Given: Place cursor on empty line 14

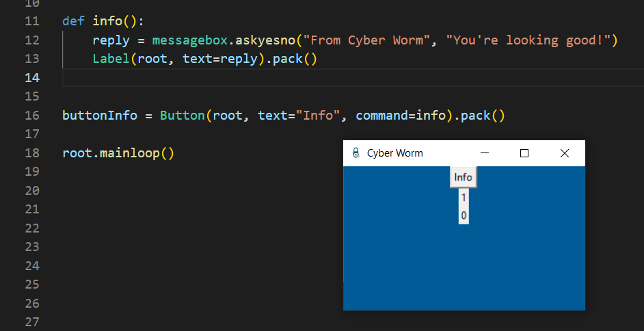Looking at the screenshot, I should click(273, 77).
